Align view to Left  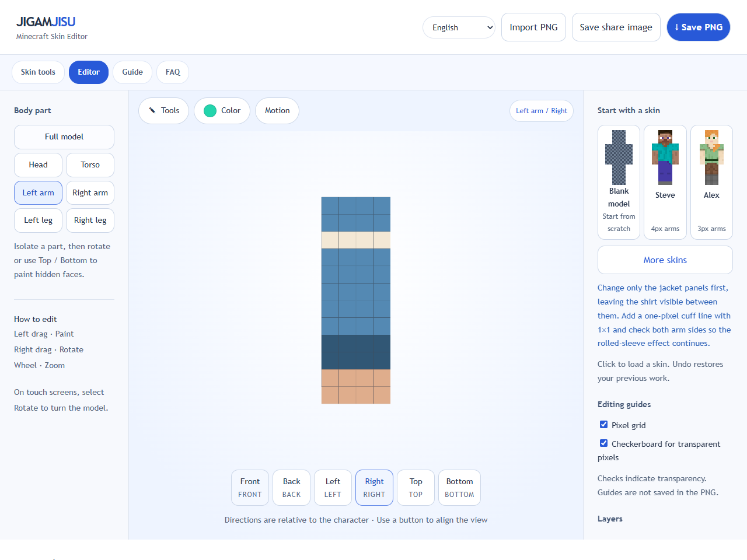click(x=333, y=488)
